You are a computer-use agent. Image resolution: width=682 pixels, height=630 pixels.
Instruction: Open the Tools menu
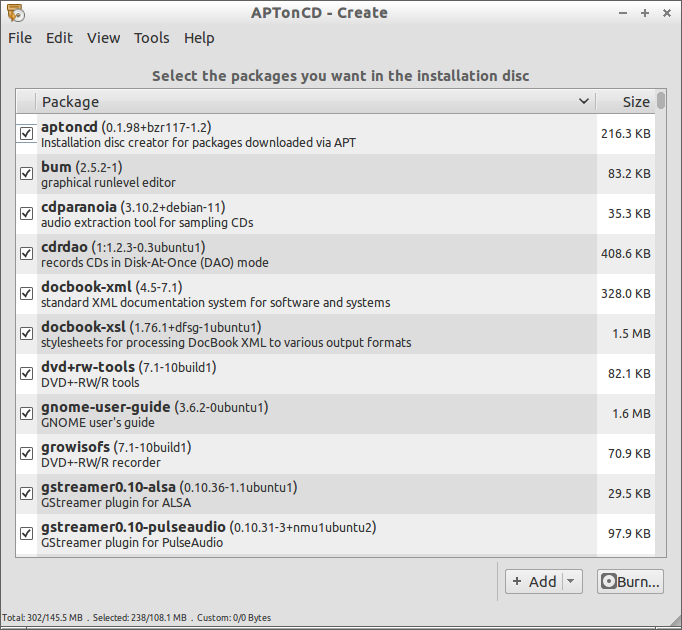[x=151, y=38]
